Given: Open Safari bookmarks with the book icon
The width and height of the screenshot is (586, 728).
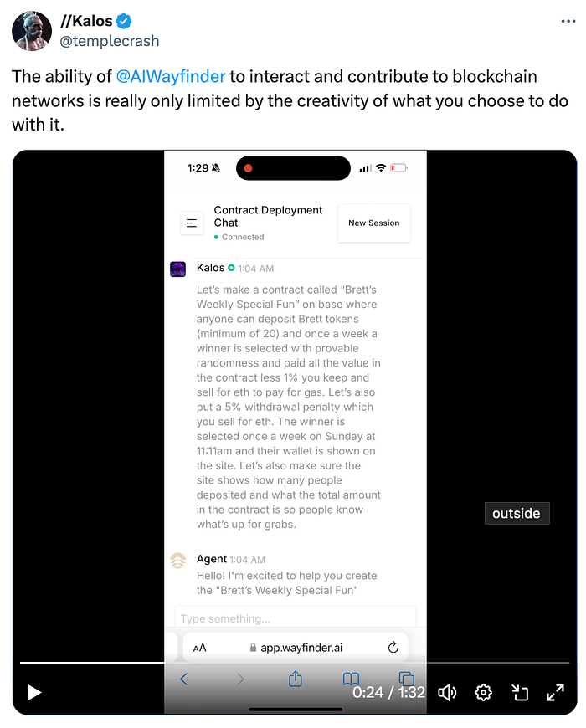Looking at the screenshot, I should pyautogui.click(x=351, y=679).
